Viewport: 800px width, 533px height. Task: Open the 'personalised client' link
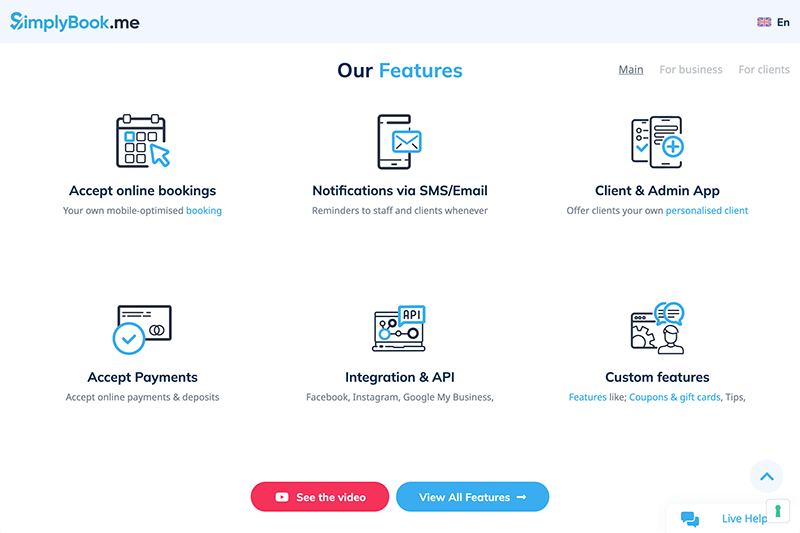[x=707, y=211]
